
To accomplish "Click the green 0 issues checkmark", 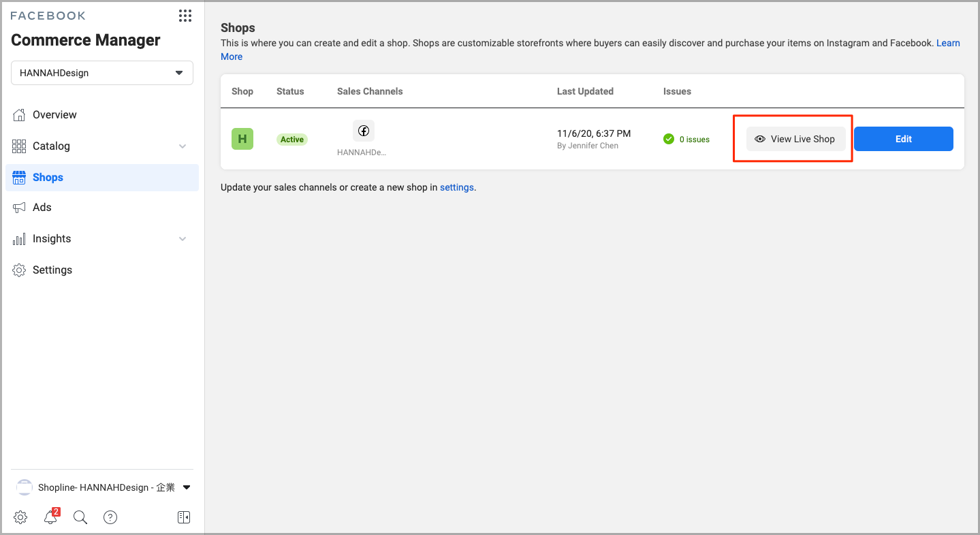I will pos(669,139).
